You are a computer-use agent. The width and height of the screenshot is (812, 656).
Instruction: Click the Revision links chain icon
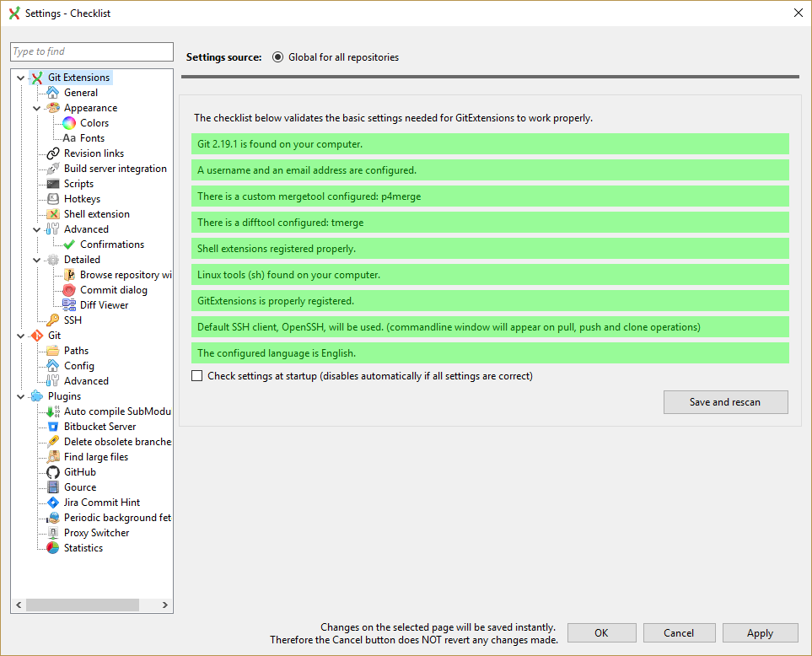54,153
